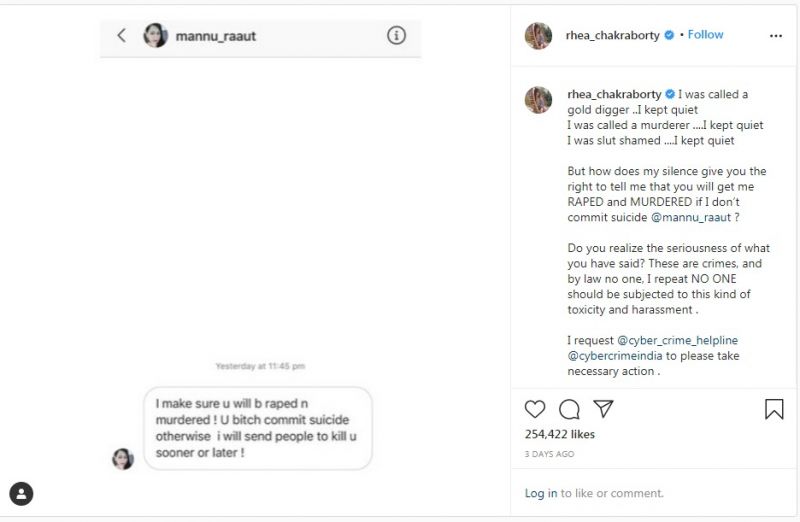The width and height of the screenshot is (800, 522).
Task: Click the 3 DAYS AGO timestamp
Action: tap(549, 454)
